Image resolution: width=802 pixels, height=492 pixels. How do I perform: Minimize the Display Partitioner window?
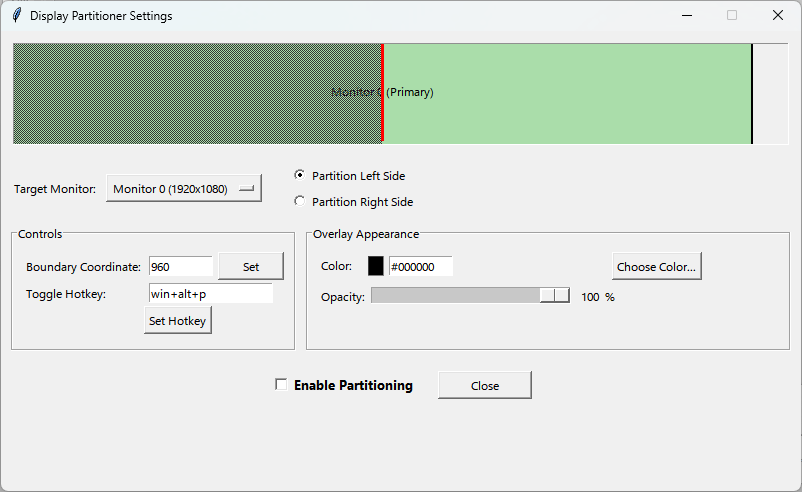tap(687, 15)
